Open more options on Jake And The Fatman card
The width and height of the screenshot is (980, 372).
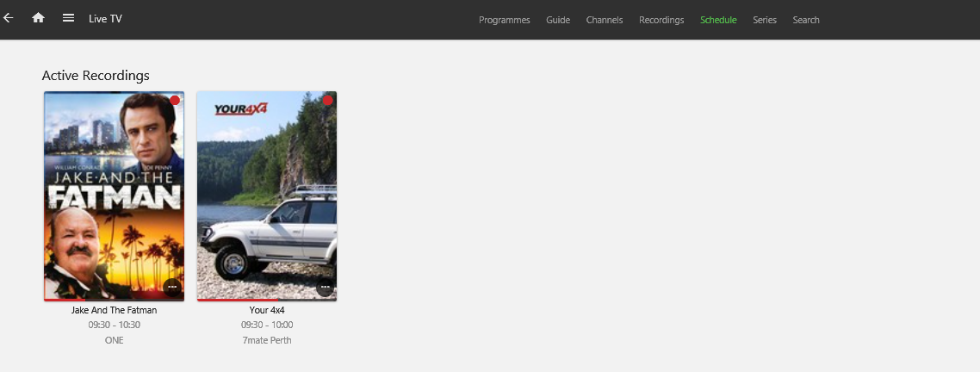[x=172, y=287]
